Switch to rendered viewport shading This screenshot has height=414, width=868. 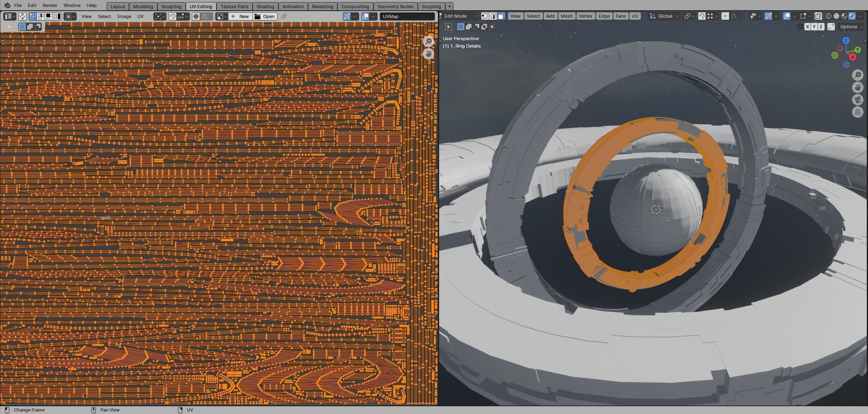point(852,16)
